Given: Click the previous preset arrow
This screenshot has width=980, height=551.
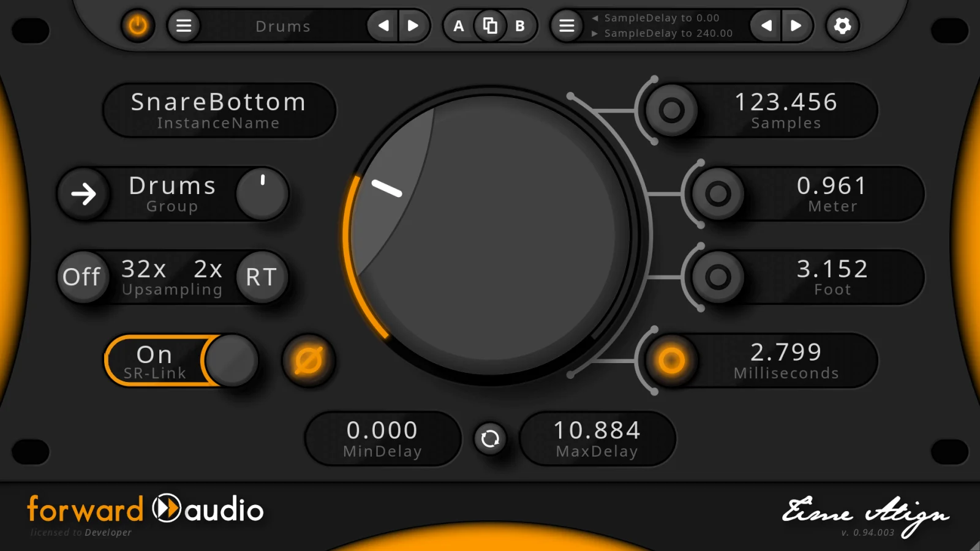Looking at the screenshot, I should click(x=383, y=26).
